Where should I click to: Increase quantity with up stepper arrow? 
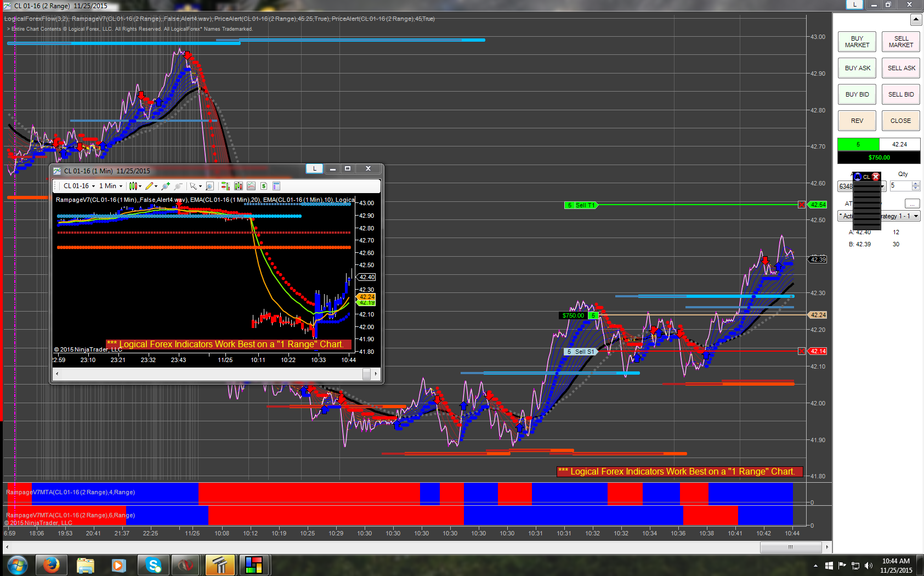click(916, 183)
